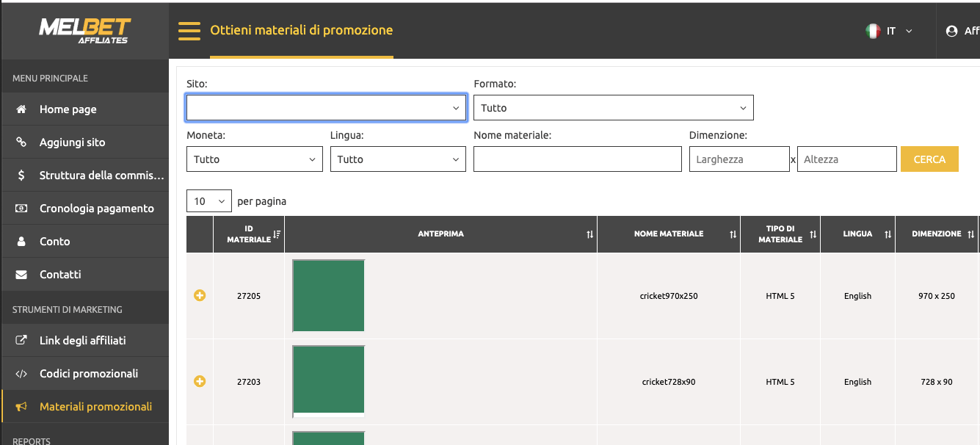Change the per pagina count dropdown

click(209, 201)
